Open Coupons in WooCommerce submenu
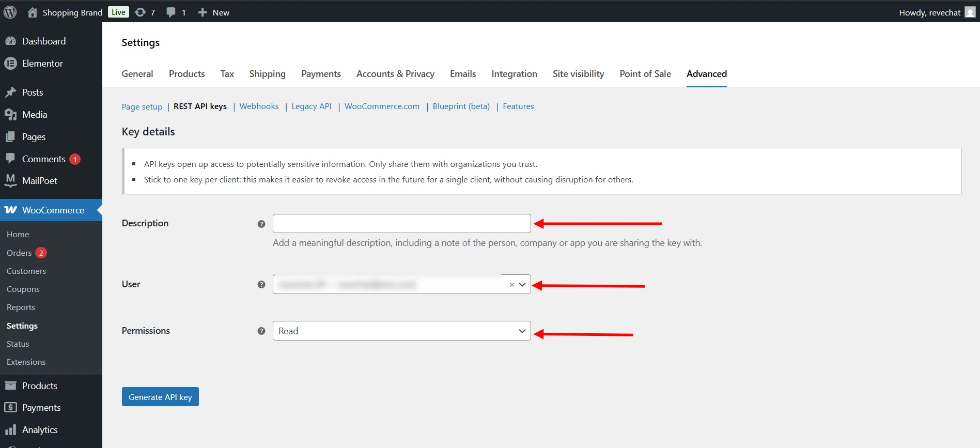980x448 pixels. pyautogui.click(x=23, y=289)
